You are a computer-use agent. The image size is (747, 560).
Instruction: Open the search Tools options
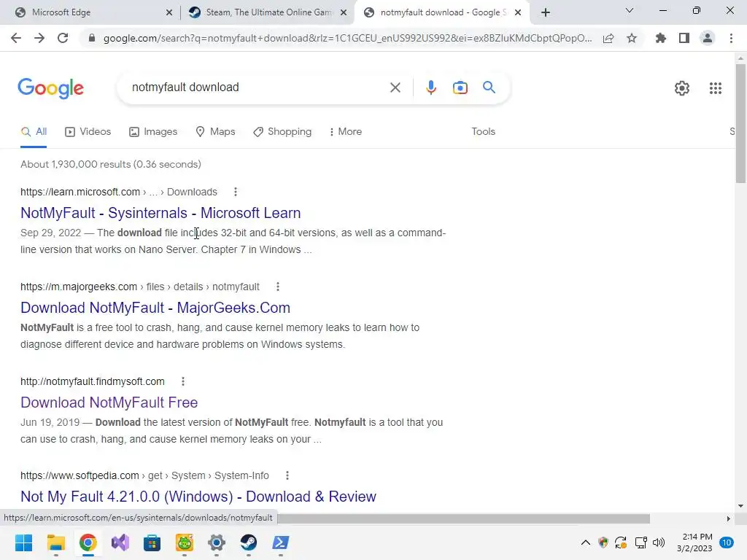click(483, 131)
